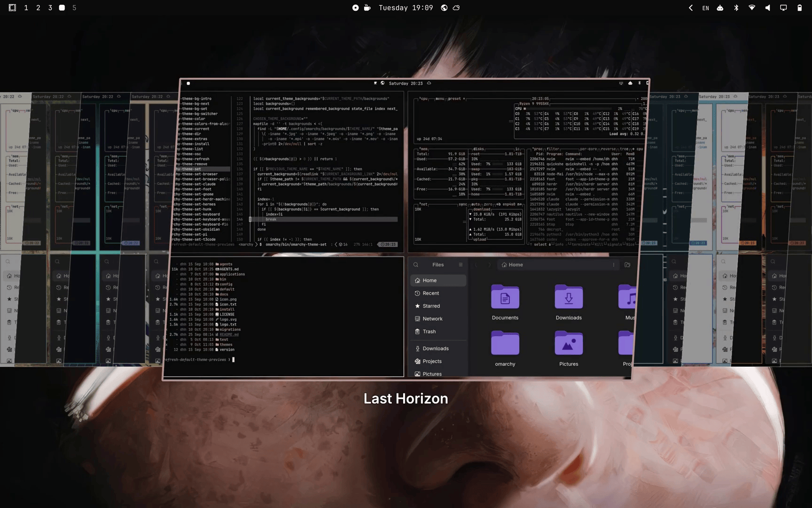
Task: Expand the tray with the left chevron
Action: [x=690, y=8]
